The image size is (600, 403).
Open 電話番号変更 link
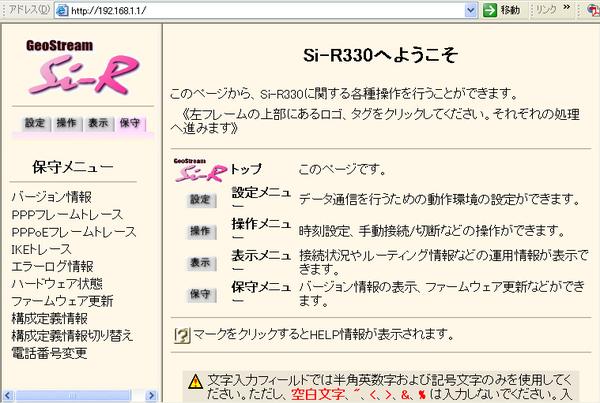pos(49,353)
